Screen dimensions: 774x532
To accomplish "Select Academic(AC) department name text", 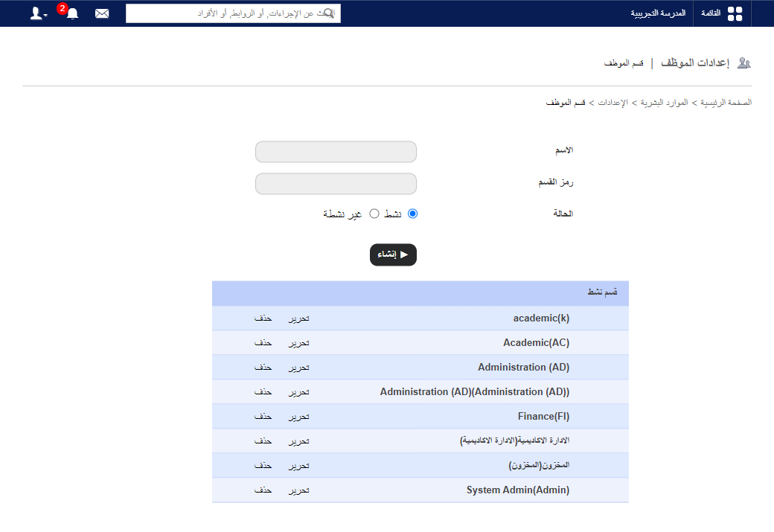I will click(536, 342).
